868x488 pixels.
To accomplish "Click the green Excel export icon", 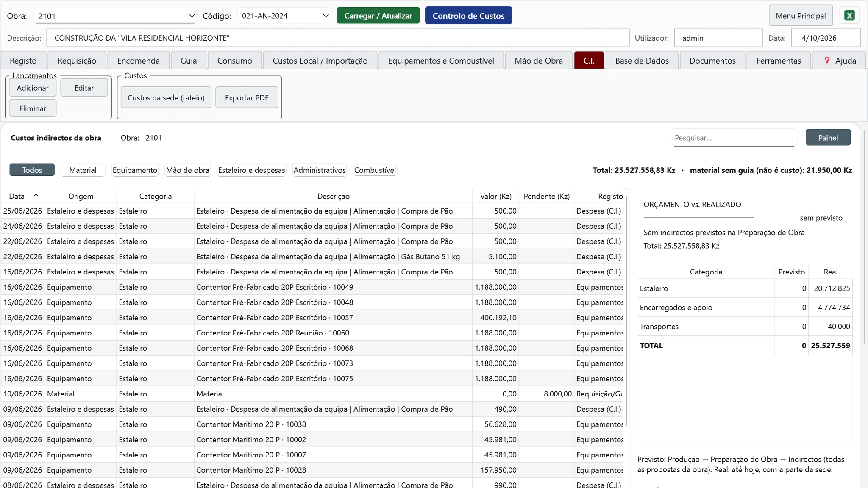I will pos(849,16).
